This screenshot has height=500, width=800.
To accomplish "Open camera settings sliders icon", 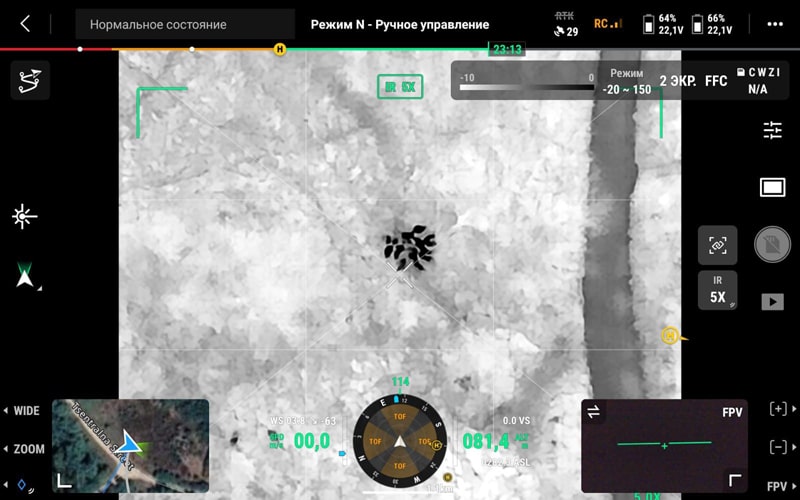I will [x=772, y=130].
